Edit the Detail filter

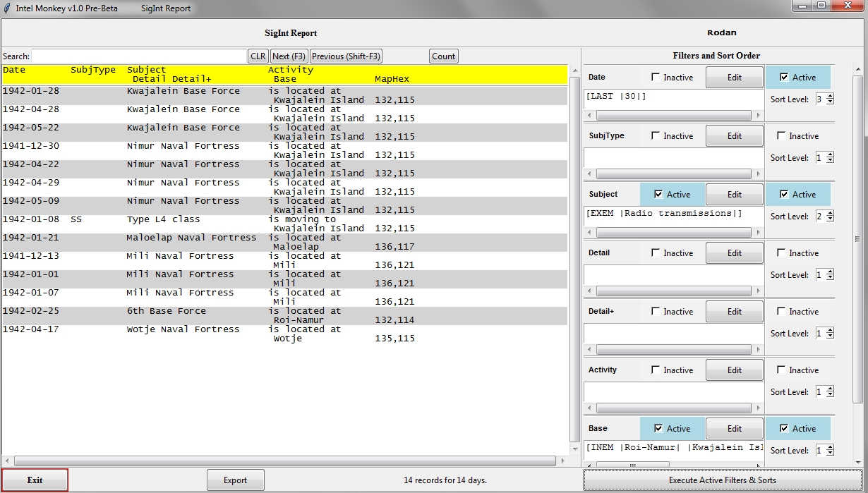pyautogui.click(x=735, y=253)
